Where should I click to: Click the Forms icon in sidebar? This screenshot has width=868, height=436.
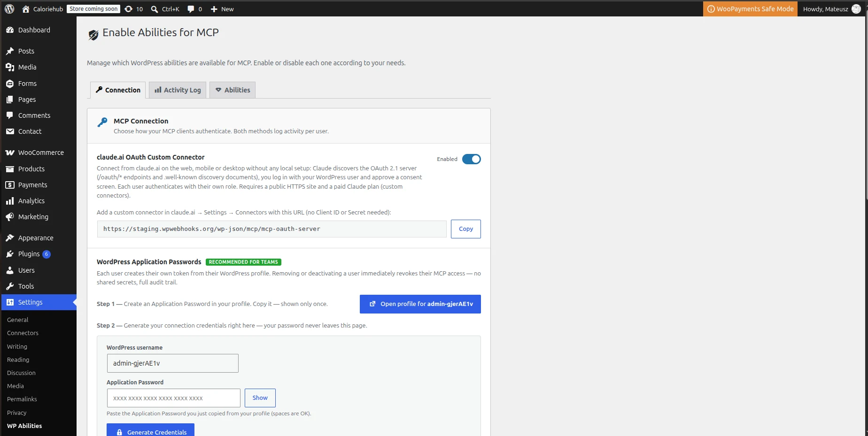tap(10, 84)
